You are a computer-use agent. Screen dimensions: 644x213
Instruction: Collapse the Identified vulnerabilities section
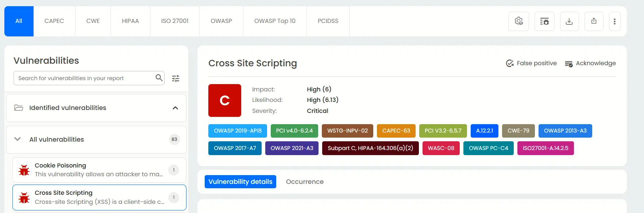click(175, 108)
